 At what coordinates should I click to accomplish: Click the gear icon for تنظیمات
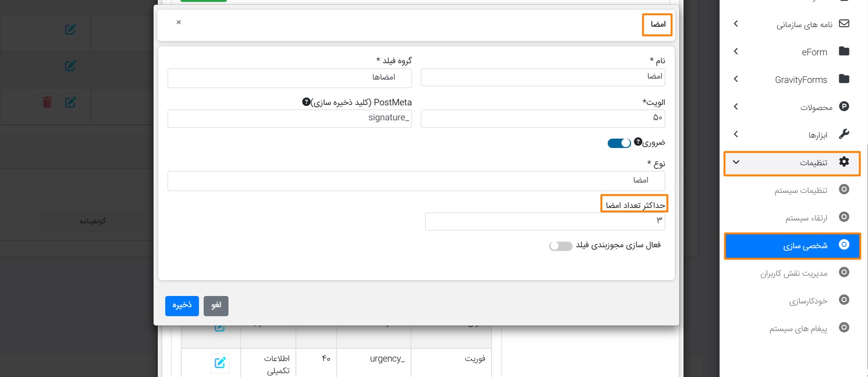pyautogui.click(x=844, y=162)
